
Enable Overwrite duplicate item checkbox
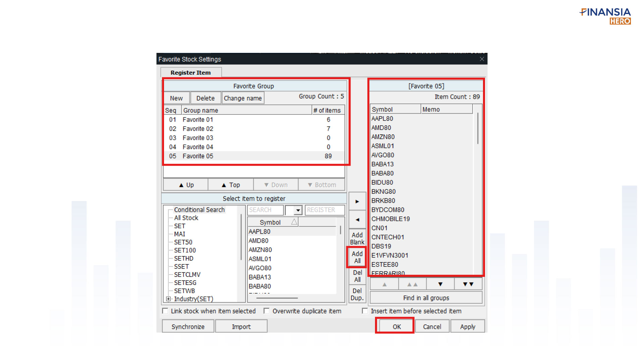point(266,311)
